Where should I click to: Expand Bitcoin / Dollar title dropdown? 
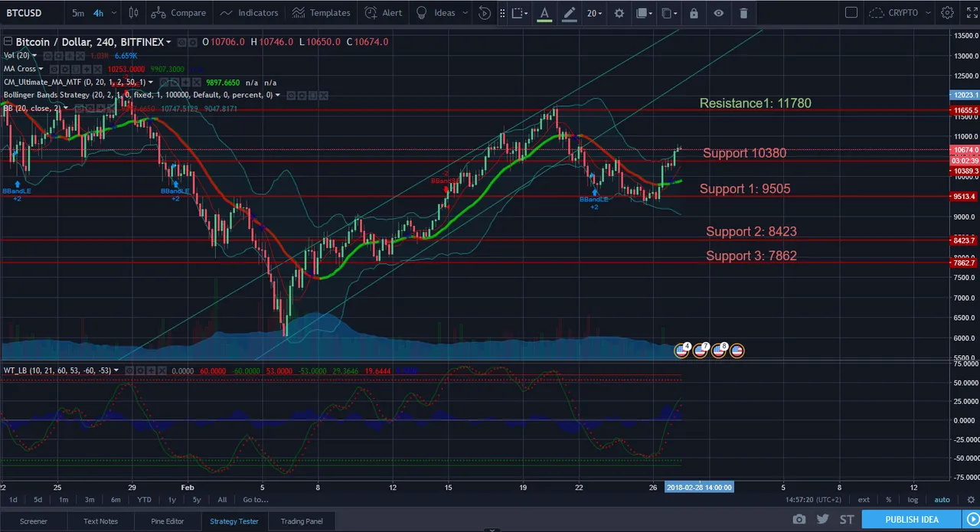click(168, 42)
